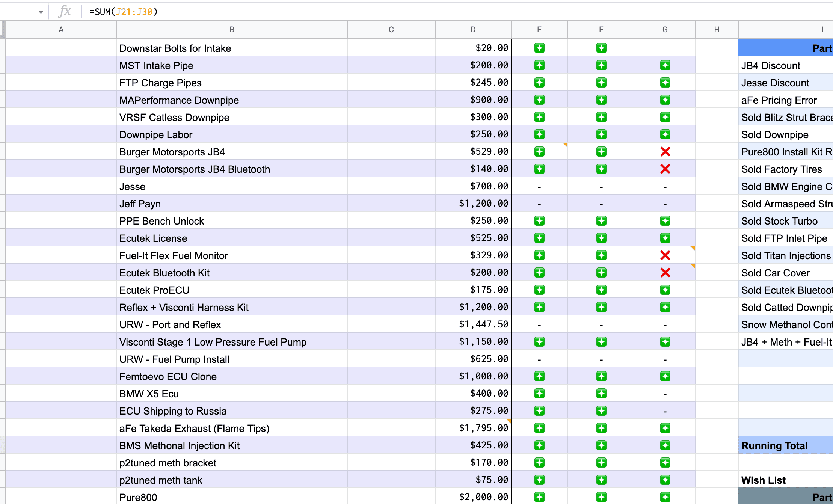Select the 'Sold Factory Tires' cell
Viewport: 833px width, 504px height.
pyautogui.click(x=786, y=169)
